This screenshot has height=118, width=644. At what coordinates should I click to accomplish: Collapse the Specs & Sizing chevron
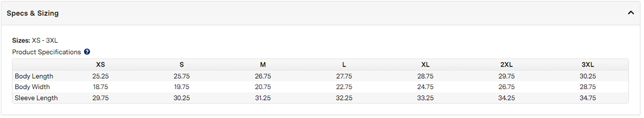(631, 13)
